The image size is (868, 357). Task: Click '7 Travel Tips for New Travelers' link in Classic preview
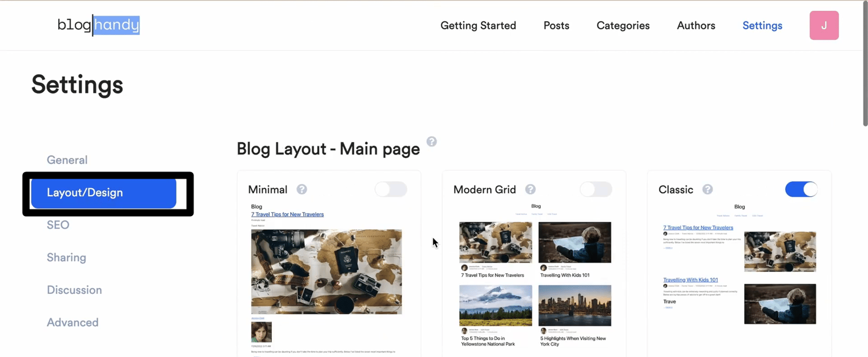[698, 228]
